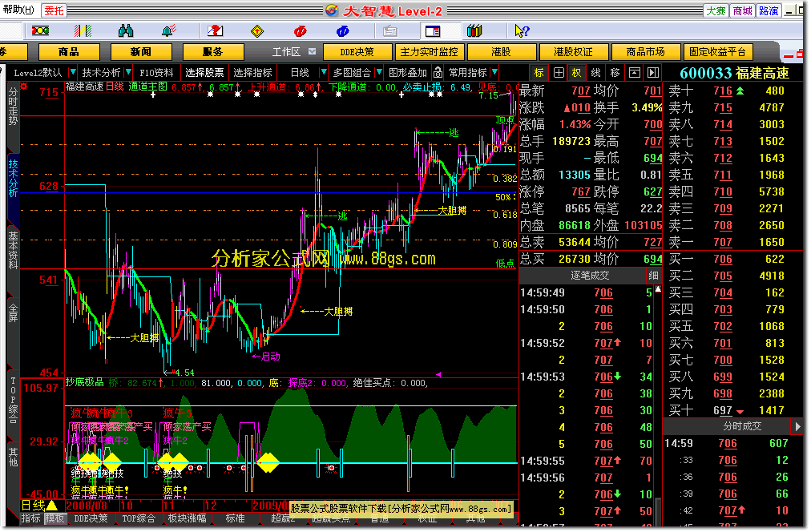Viewport: 811px width, 532px height.
Task: Open the binoculars search tool
Action: 126,31
